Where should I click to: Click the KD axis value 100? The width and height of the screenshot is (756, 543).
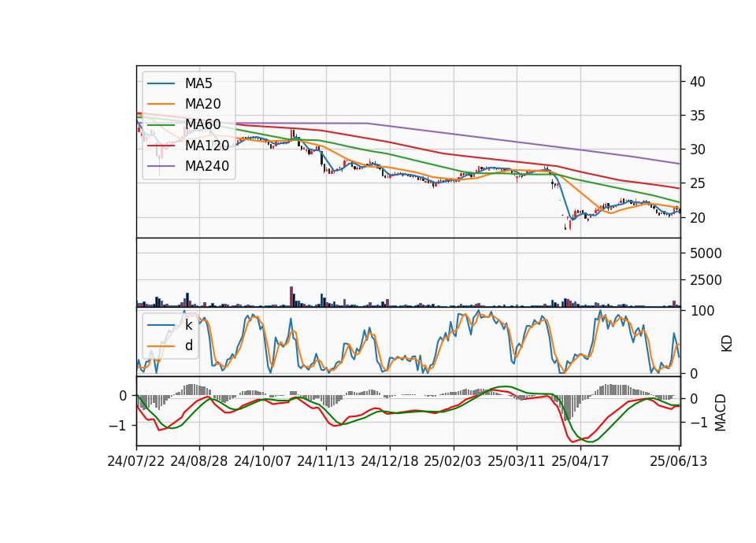coord(702,311)
